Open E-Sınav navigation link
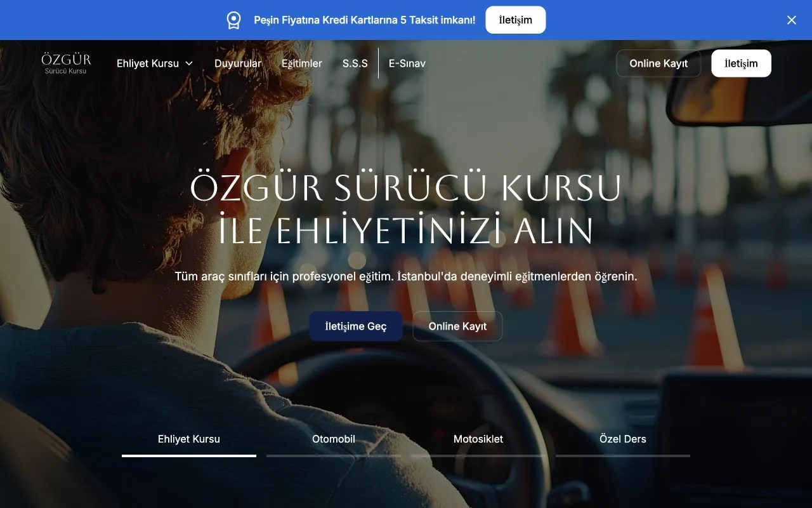Image resolution: width=812 pixels, height=508 pixels. (x=407, y=63)
